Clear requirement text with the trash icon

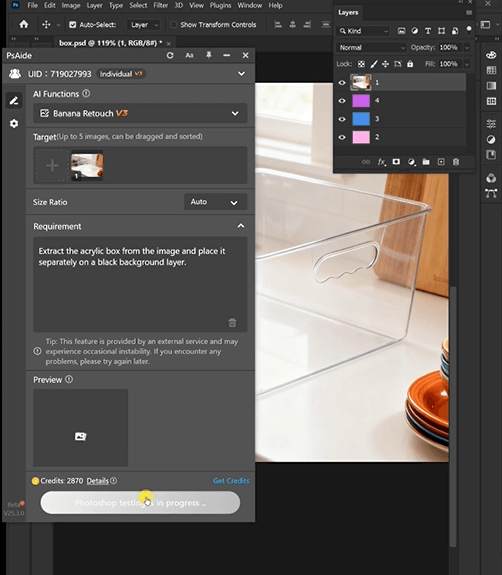click(x=232, y=322)
